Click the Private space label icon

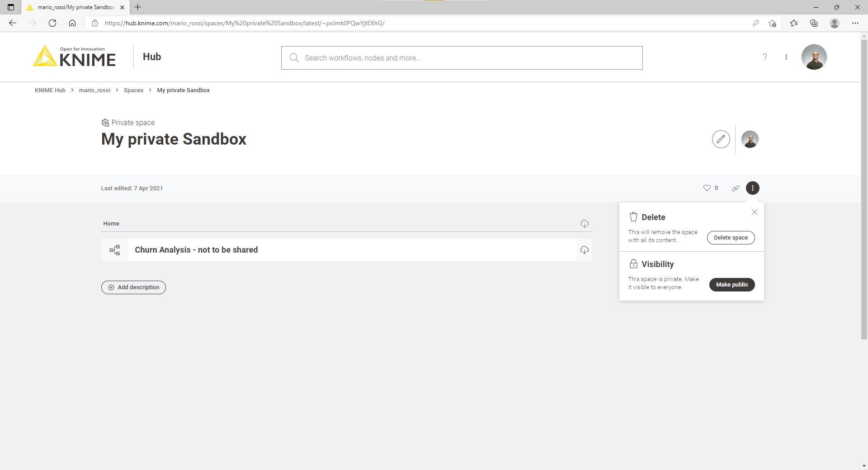tap(105, 123)
